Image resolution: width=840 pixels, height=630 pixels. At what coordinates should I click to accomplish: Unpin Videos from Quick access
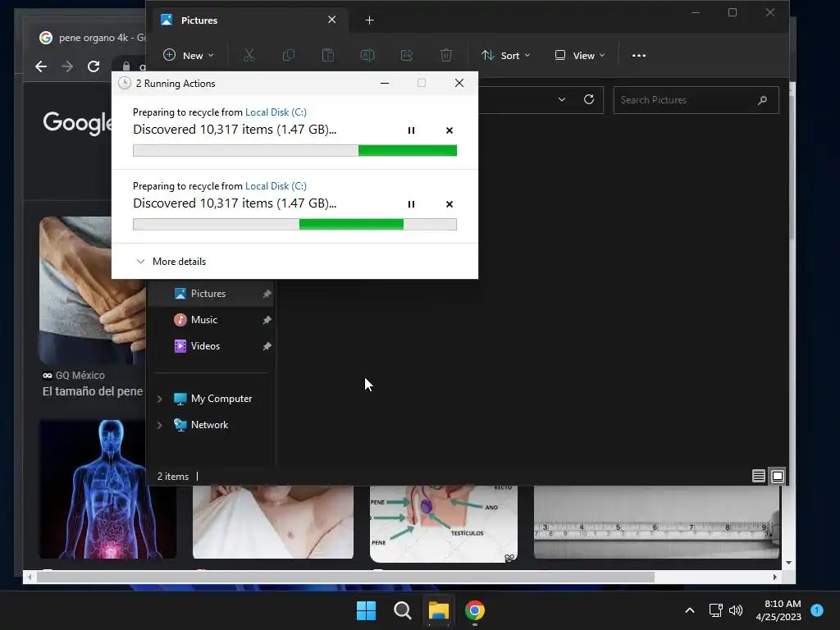[267, 346]
